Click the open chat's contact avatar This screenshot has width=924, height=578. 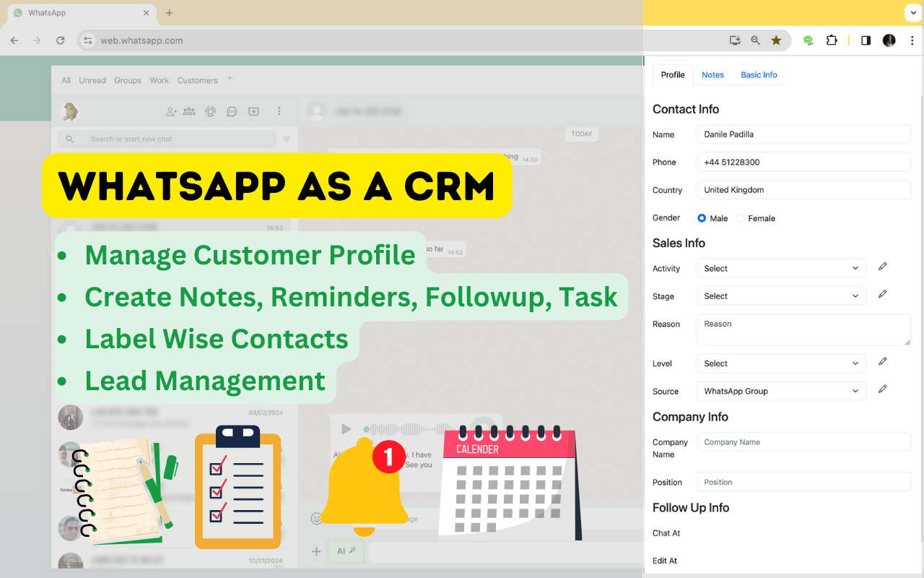pyautogui.click(x=315, y=111)
